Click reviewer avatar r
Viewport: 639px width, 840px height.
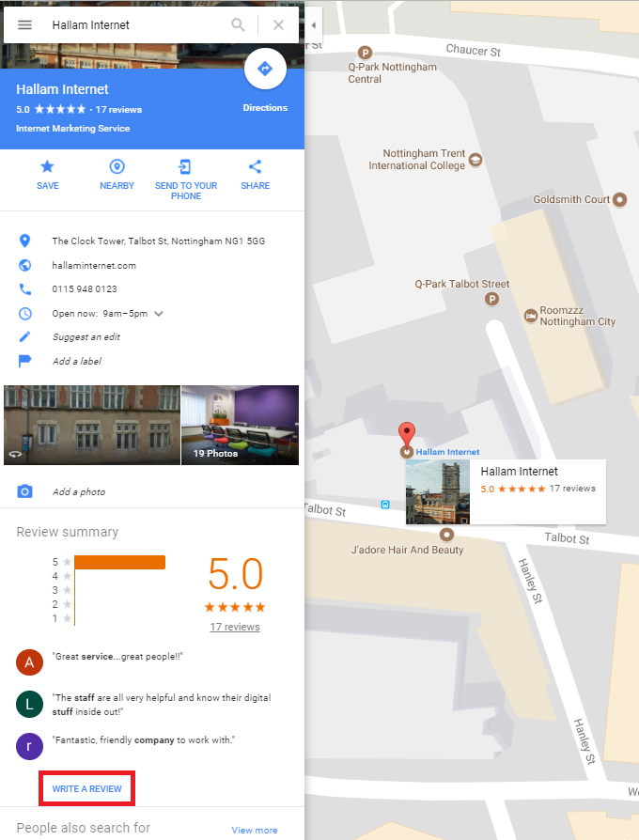coord(29,746)
